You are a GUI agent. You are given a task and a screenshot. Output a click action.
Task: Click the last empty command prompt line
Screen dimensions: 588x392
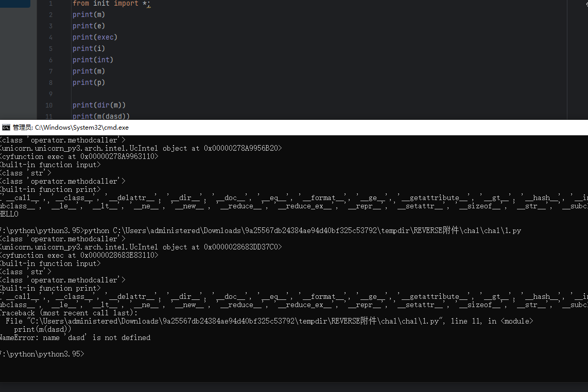(x=41, y=354)
